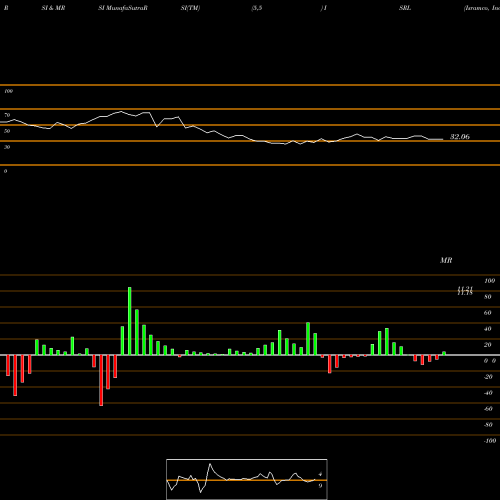Screen dimensions: 500x500
Task: Click the 'SRL' header text
Action: point(405,8)
